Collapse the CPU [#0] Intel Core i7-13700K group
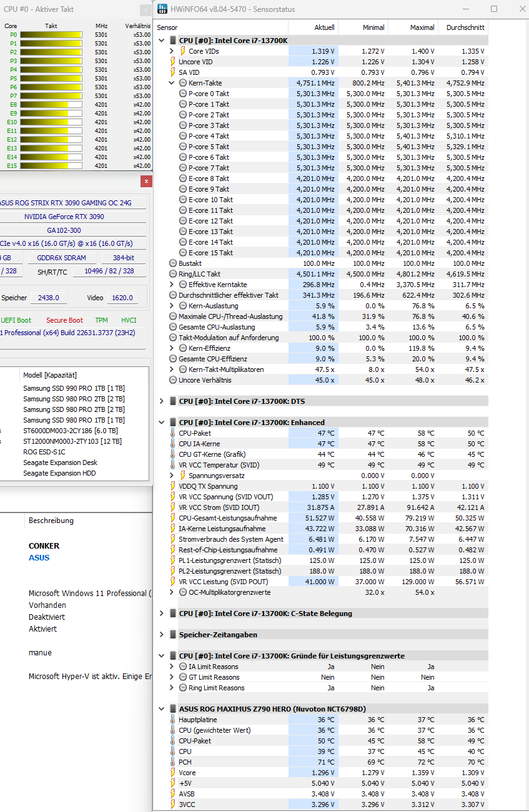Screen dimensions: 529x812 pyautogui.click(x=162, y=41)
